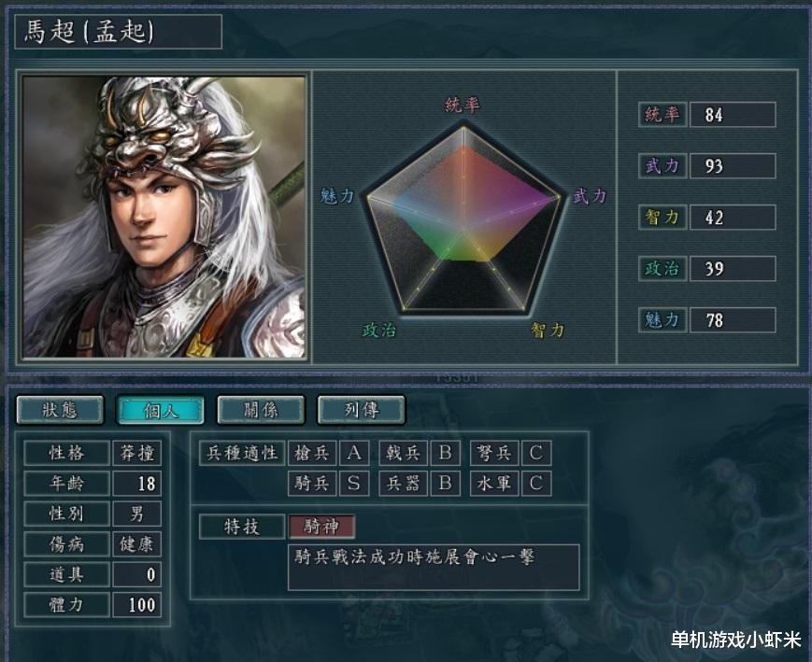The height and width of the screenshot is (662, 812).
Task: Select the 個人 tab
Action: tap(161, 410)
